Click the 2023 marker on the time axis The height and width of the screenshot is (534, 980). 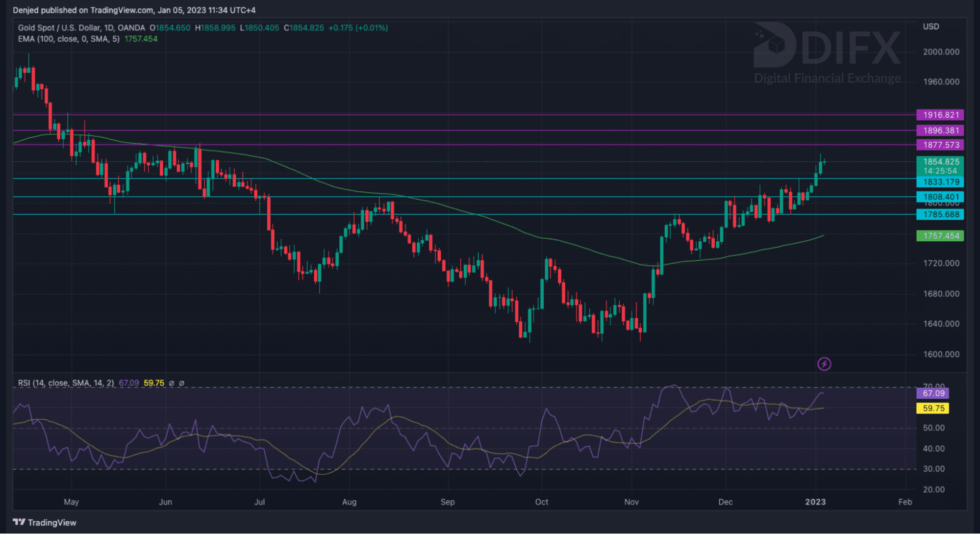click(815, 502)
